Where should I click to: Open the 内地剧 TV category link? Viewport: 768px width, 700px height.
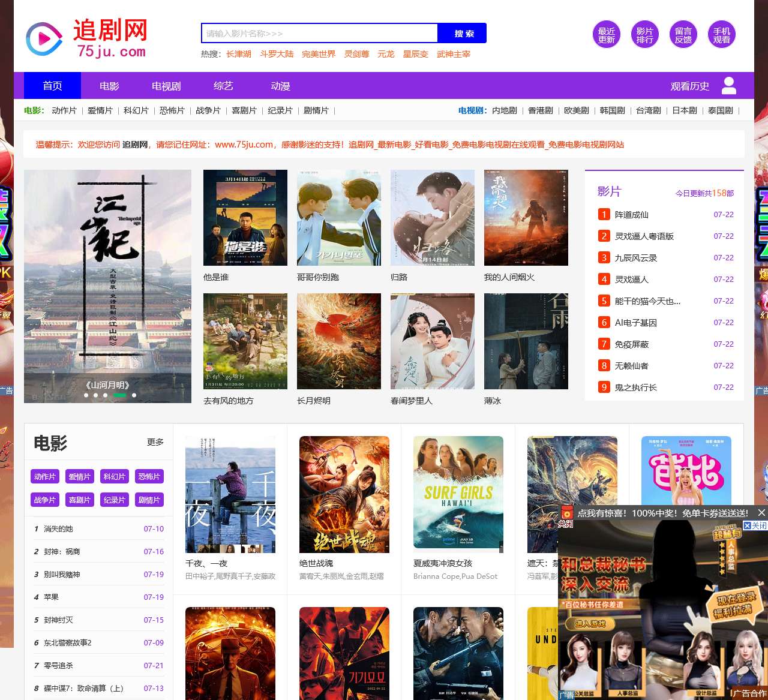(505, 110)
